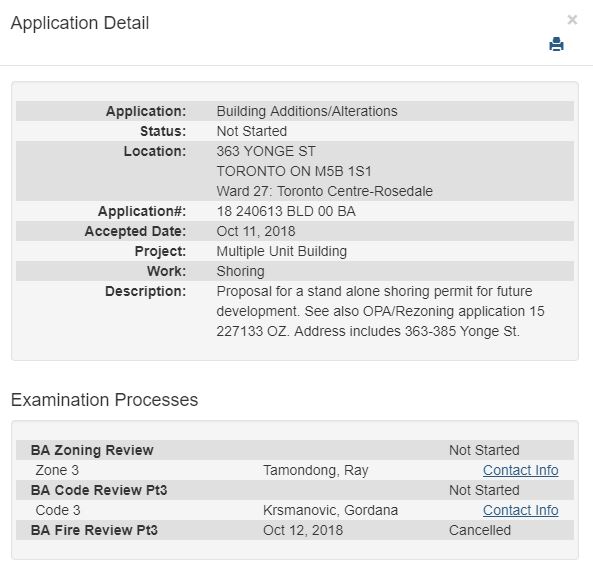Click the Zone 3 entry
Screen dimensions: 593x588
point(57,470)
